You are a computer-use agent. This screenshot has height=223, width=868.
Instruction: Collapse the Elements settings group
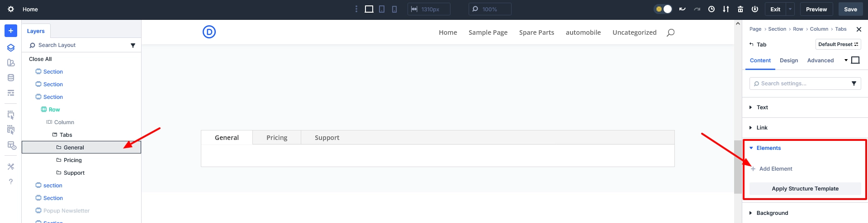(x=768, y=148)
